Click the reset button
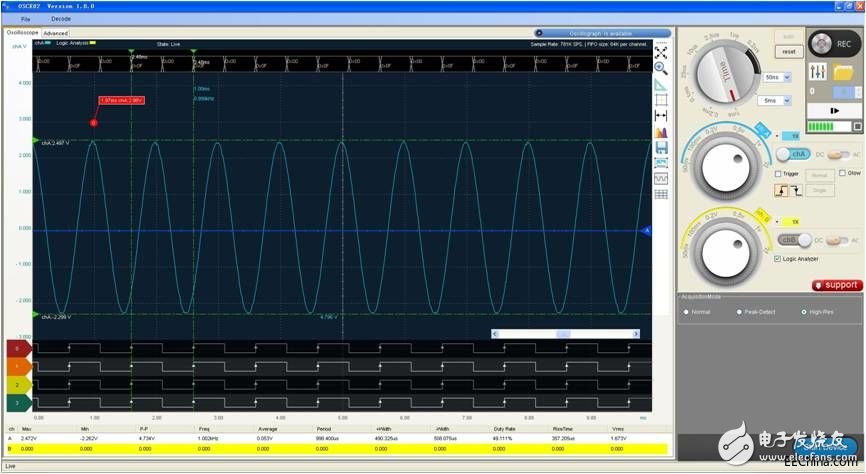 (x=789, y=51)
